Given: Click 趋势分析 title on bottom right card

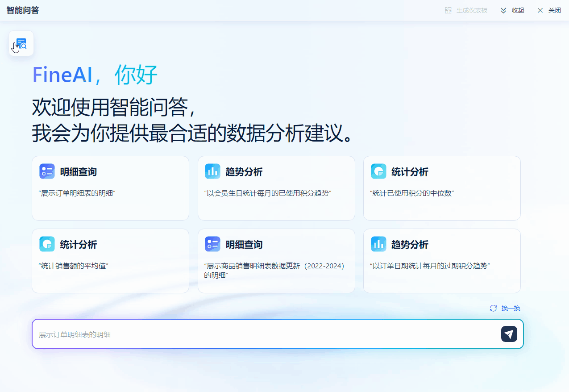Looking at the screenshot, I should coord(410,245).
